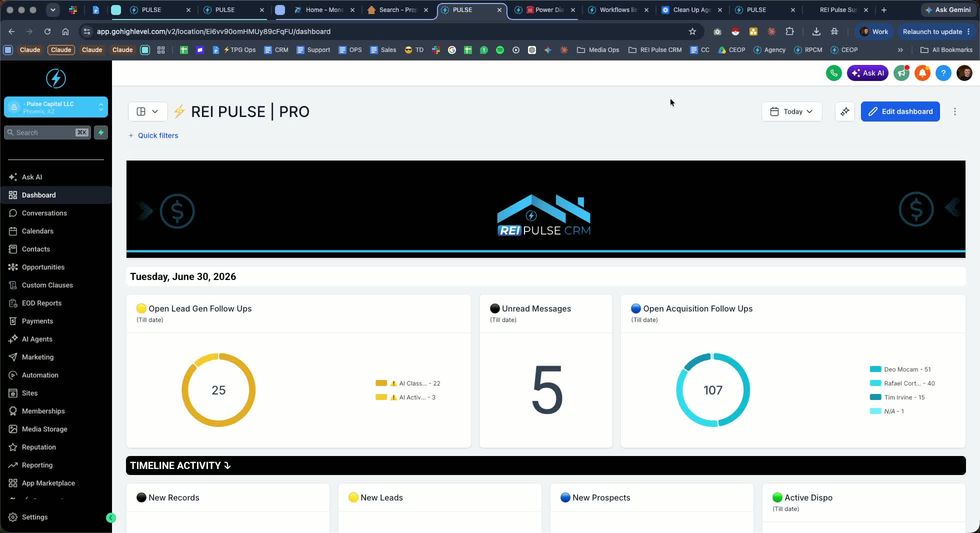Click the sidebar Search field
This screenshot has height=533, width=980.
point(47,132)
